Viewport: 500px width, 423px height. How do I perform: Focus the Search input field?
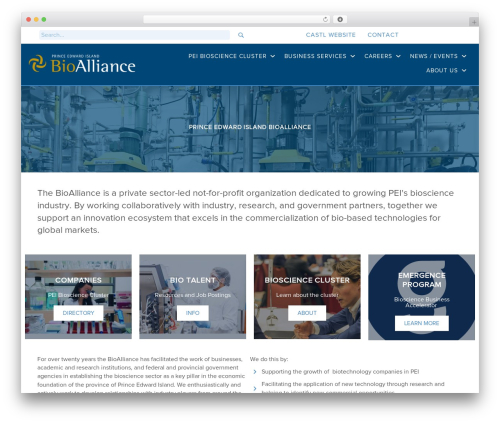click(x=134, y=35)
